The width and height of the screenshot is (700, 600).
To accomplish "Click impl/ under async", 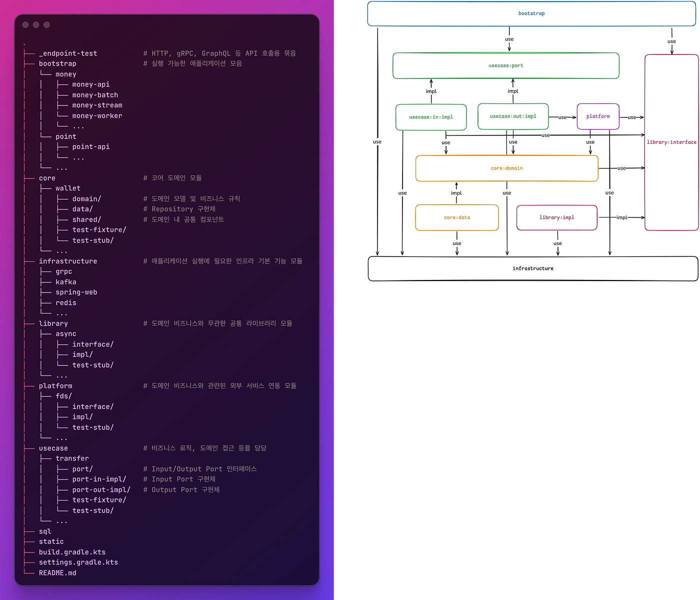I will click(82, 354).
